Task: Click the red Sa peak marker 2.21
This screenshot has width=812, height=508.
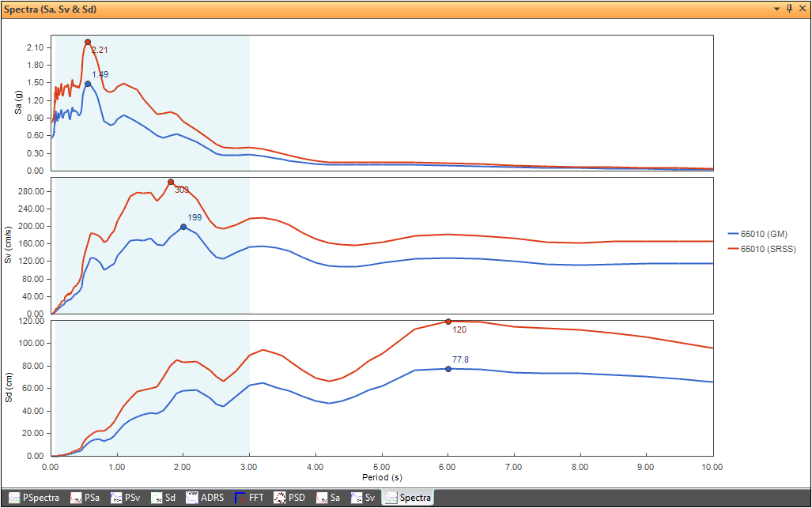Action: tap(88, 42)
